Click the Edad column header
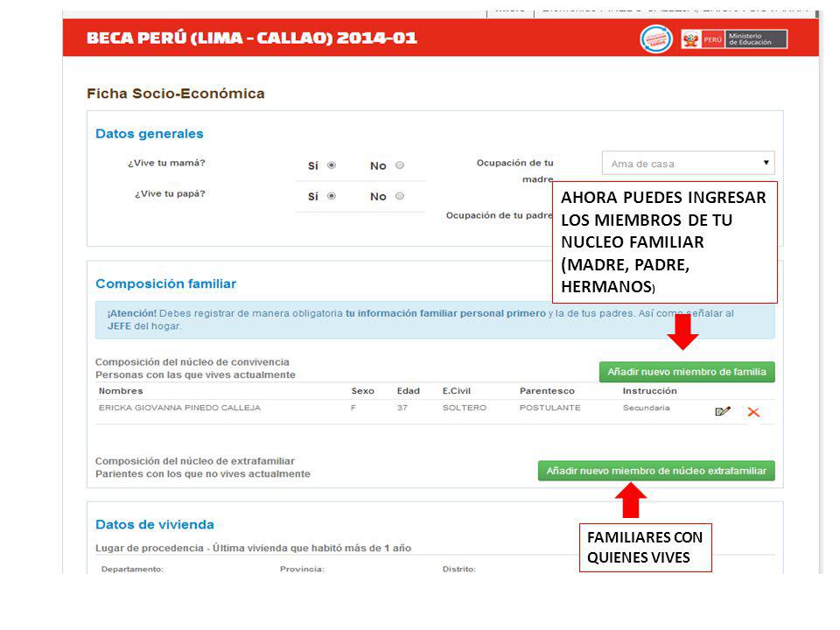 coord(409,391)
